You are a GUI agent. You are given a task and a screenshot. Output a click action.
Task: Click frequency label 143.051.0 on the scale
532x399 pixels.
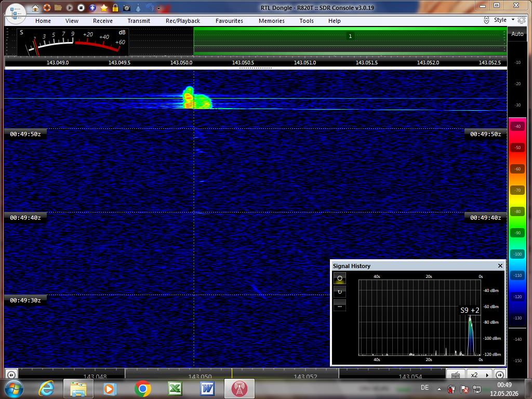tap(304, 63)
